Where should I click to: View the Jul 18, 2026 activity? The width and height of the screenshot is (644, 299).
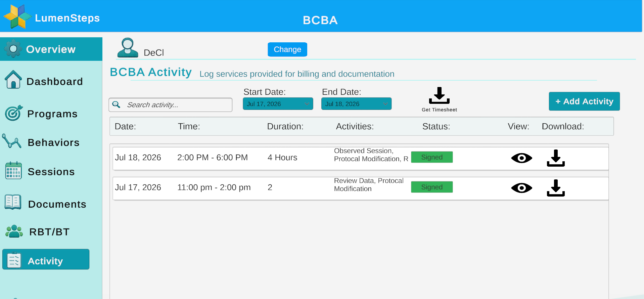[x=521, y=158]
